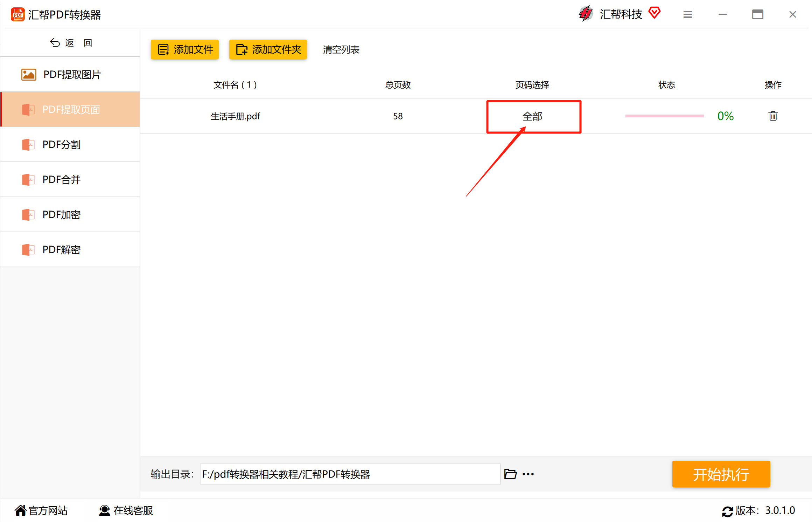Open the 官方网站 link
This screenshot has height=522, width=812.
coord(48,510)
